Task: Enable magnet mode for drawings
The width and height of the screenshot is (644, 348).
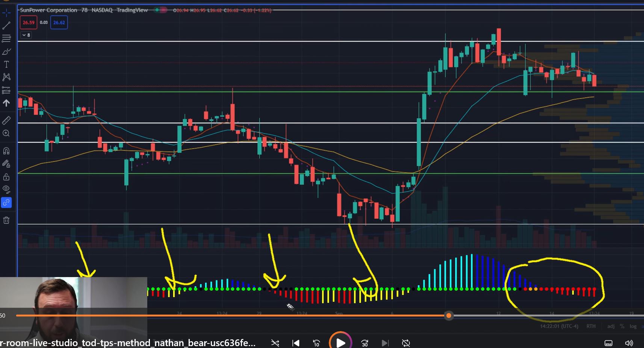Action: coord(6,150)
